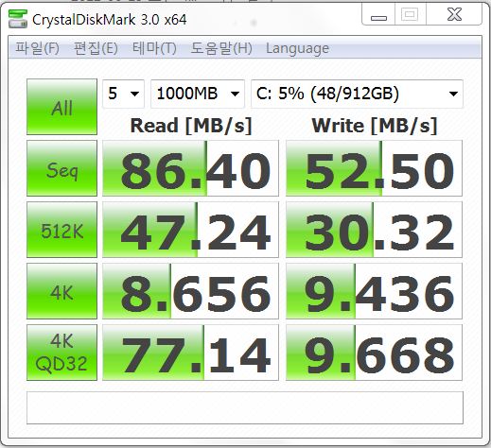Click the empty comment text field at bottom
Image resolution: width=491 pixels, height=448 pixels.
pyautogui.click(x=245, y=407)
